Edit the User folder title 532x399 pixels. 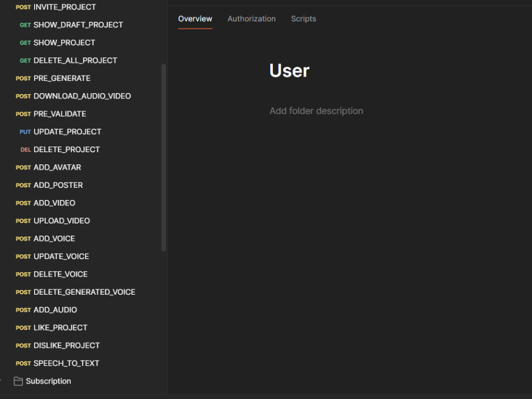[289, 71]
